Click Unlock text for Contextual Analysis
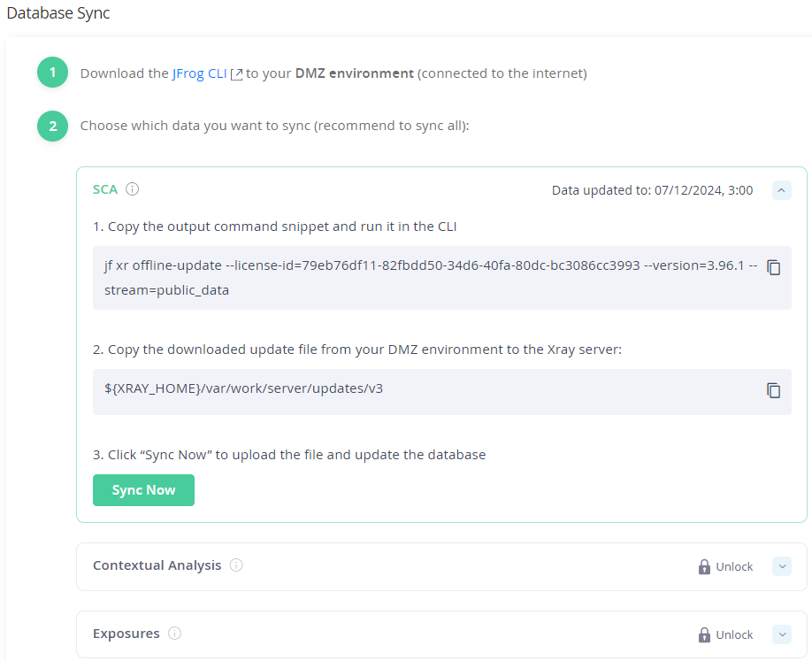The width and height of the screenshot is (812, 661). coord(734,566)
